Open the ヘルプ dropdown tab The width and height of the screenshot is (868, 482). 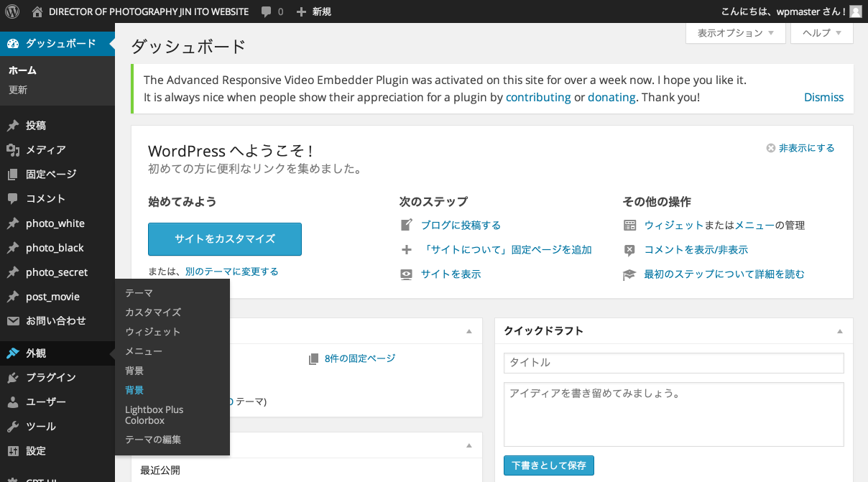pos(822,33)
